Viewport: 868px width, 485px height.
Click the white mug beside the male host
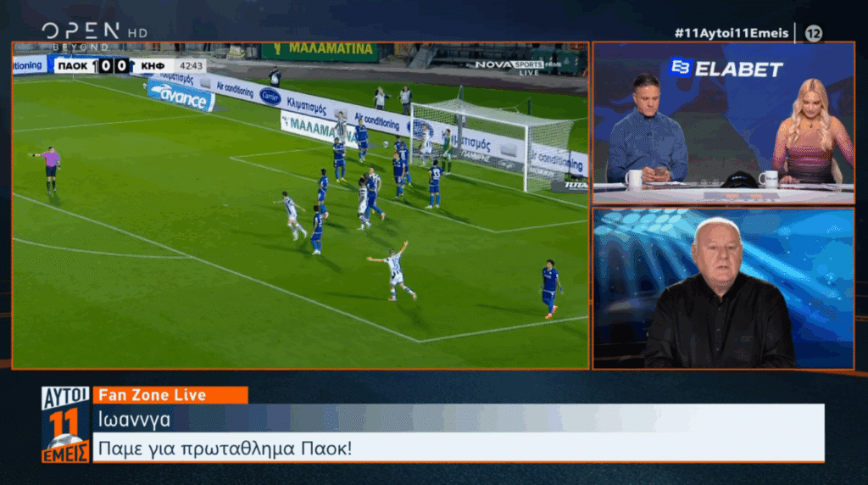click(633, 179)
